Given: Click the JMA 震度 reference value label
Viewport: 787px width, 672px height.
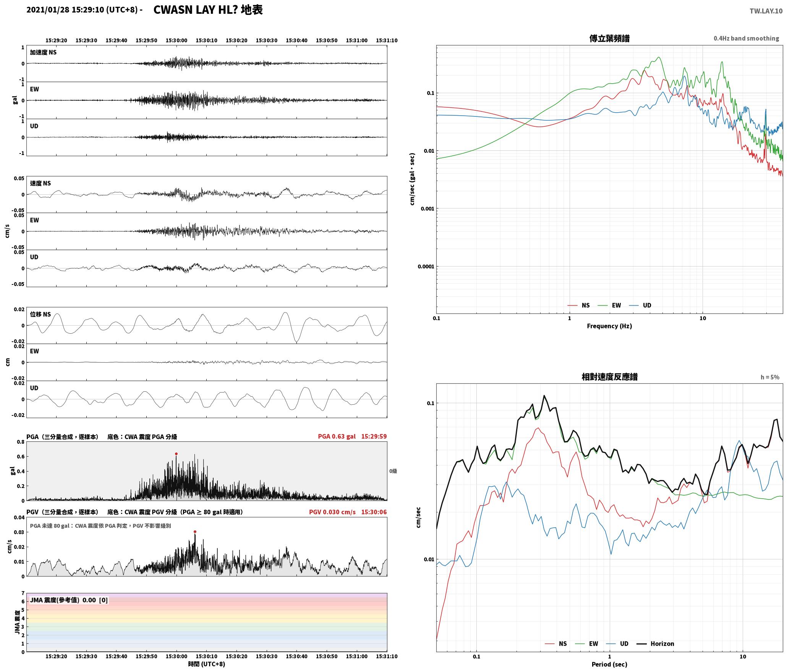Looking at the screenshot, I should (x=69, y=600).
